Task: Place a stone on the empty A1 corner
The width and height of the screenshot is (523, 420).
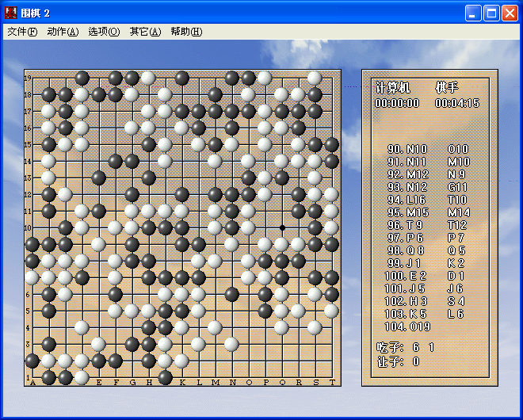Action: pyautogui.click(x=32, y=377)
